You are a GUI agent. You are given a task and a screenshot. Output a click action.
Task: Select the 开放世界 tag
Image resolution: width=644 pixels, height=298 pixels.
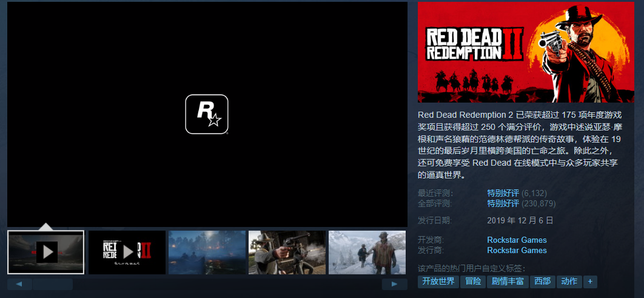438,282
